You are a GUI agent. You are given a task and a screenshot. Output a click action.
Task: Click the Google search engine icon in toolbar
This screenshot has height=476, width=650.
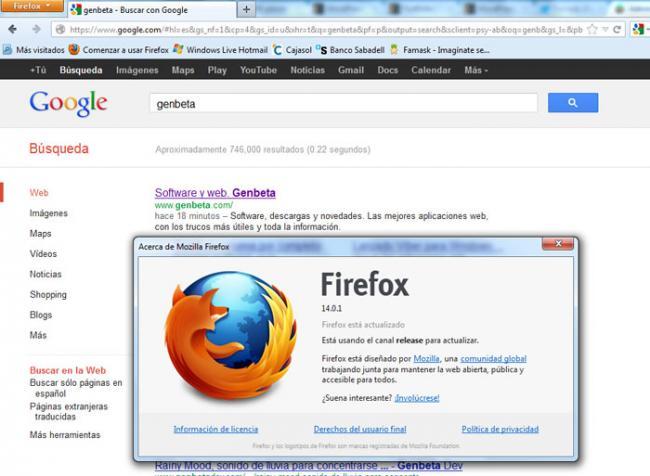point(638,29)
